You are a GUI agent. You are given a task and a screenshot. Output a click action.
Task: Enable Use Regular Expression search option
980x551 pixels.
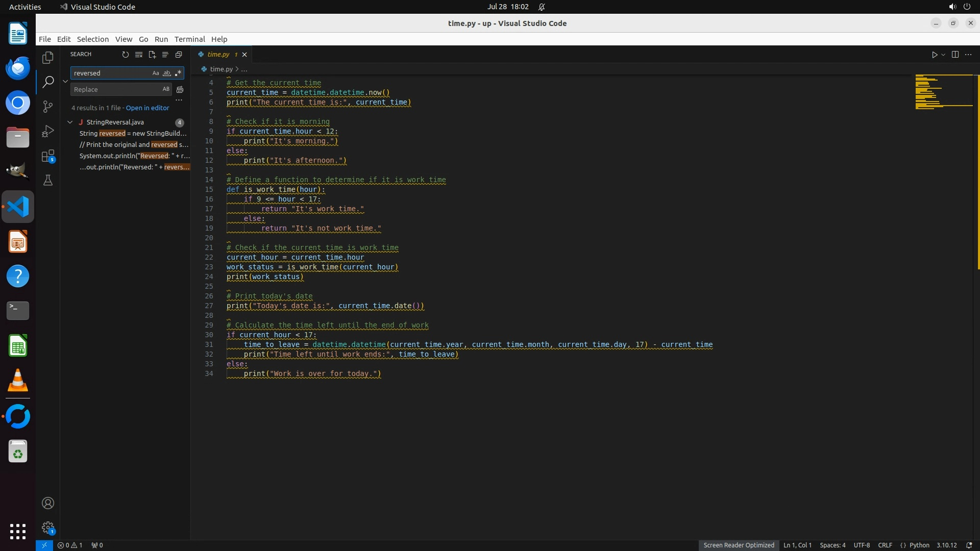(178, 73)
